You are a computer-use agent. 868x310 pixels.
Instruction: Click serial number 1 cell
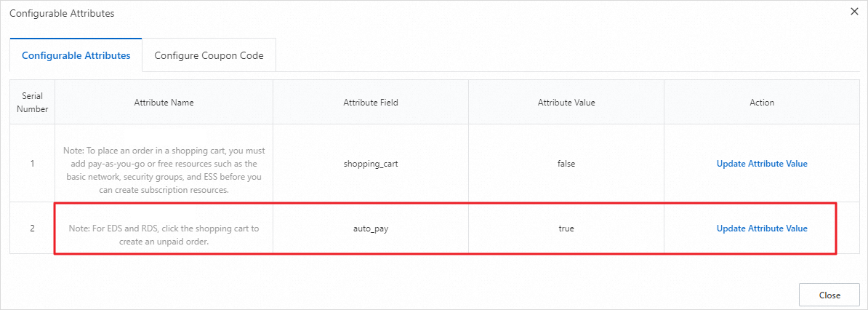point(32,164)
